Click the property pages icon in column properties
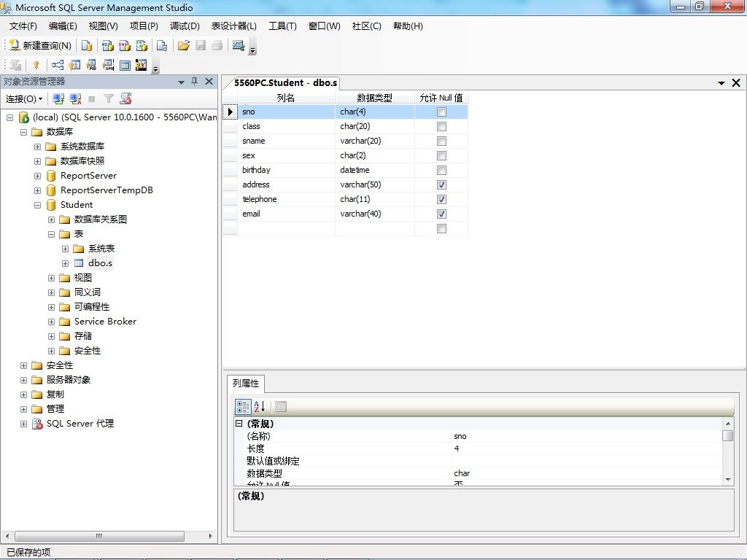Viewport: 747px width, 560px height. [x=281, y=407]
